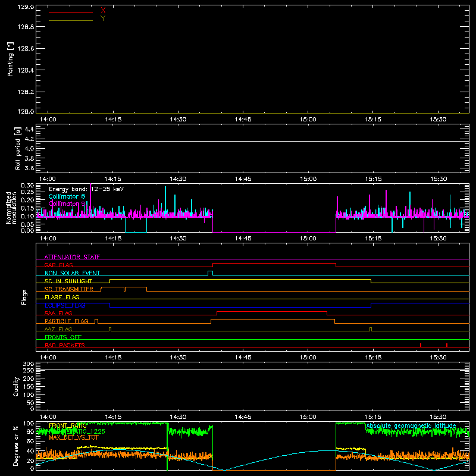Click the blue ECLIPSE_FLAG label

(65, 305)
